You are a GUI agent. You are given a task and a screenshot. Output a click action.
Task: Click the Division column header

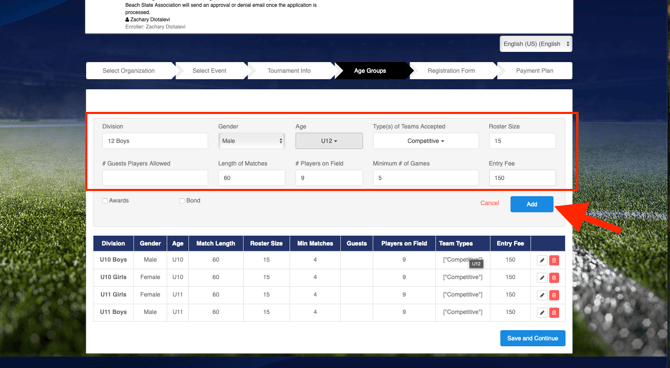click(x=113, y=243)
